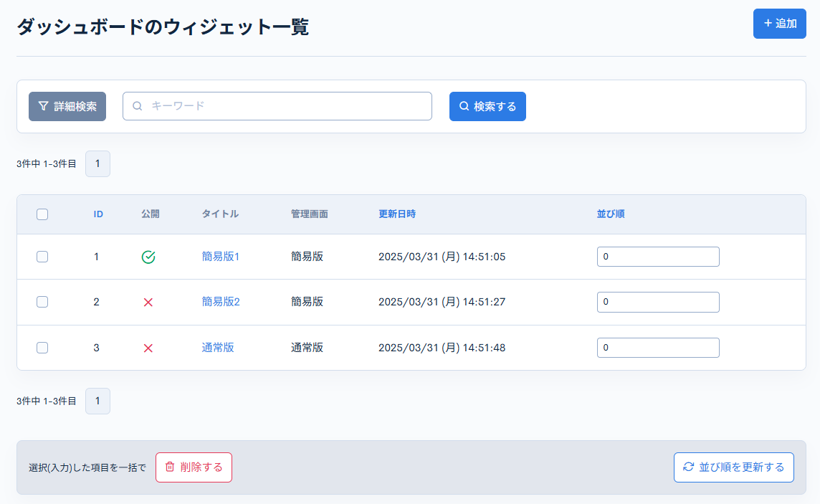
Task: Click the red X unpublished icon for 簡易版2
Action: click(149, 302)
